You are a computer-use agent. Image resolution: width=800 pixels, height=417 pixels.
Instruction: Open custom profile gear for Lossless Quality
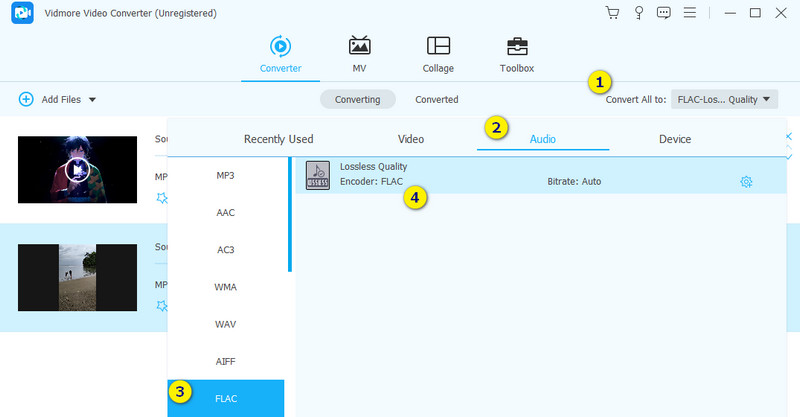745,182
